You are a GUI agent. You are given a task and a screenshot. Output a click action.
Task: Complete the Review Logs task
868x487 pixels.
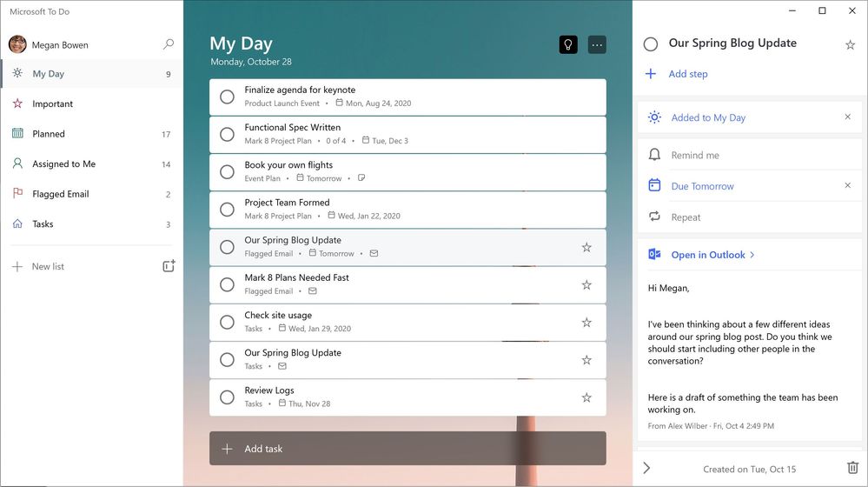click(x=227, y=397)
